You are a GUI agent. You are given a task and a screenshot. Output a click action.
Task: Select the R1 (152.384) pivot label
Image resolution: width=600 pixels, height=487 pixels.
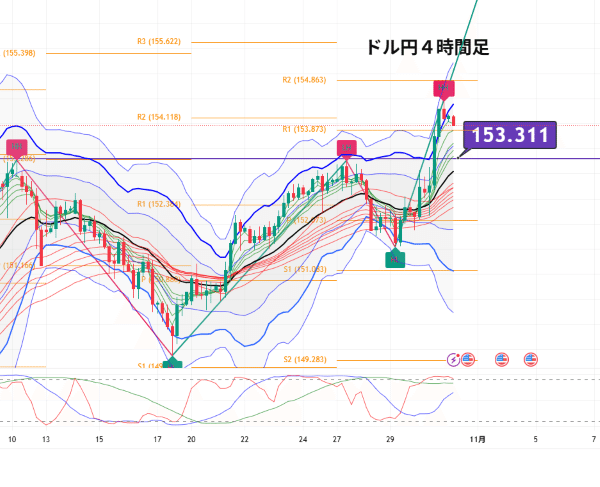159,204
